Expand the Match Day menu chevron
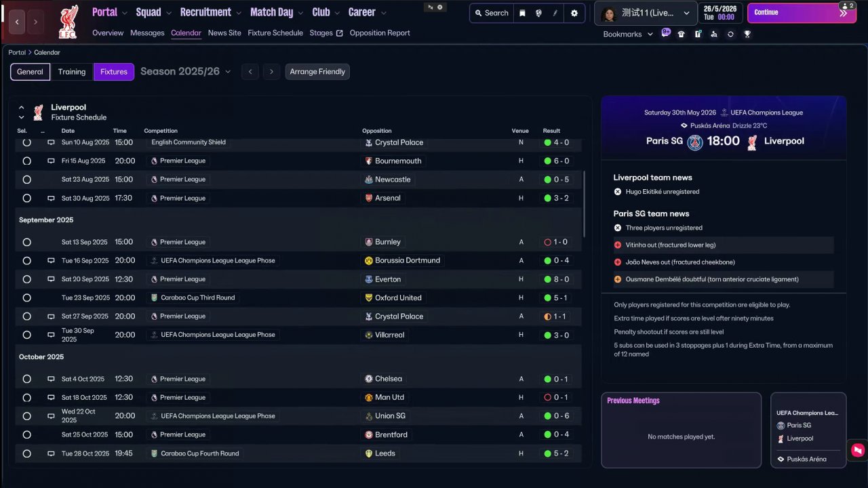 (300, 13)
